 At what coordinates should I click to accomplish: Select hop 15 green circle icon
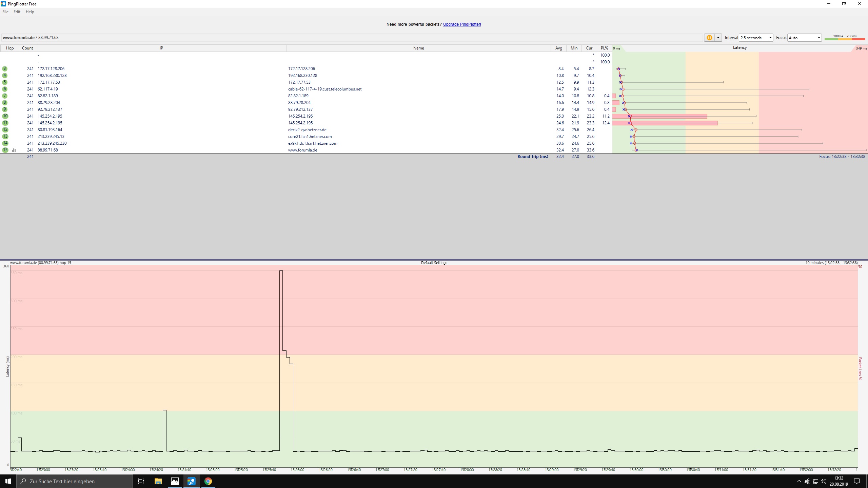(5, 150)
